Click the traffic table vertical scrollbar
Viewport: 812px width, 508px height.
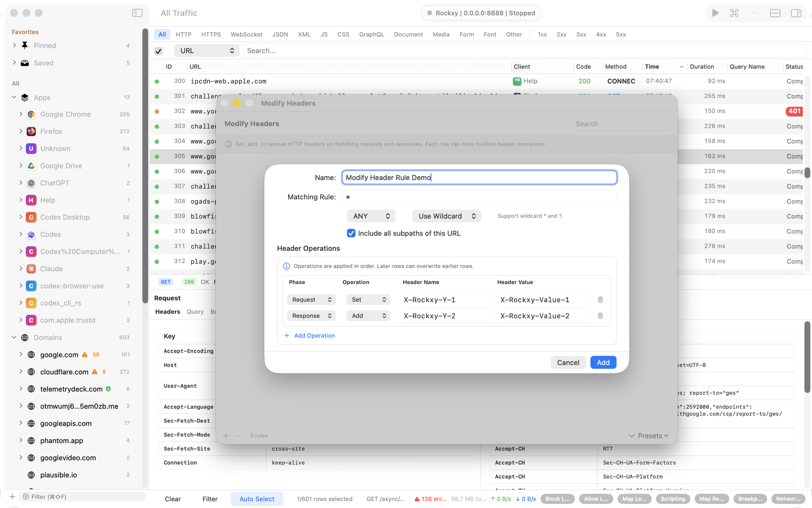tap(808, 173)
